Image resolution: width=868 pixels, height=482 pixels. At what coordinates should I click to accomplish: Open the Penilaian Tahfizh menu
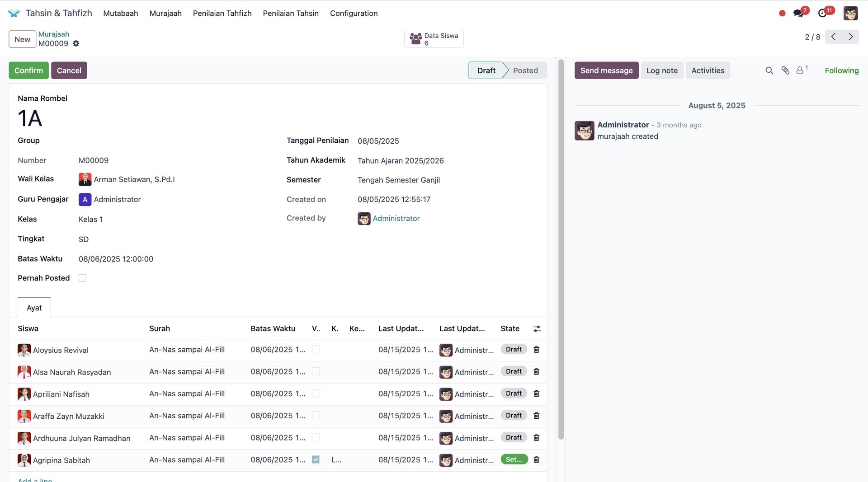[x=222, y=14]
